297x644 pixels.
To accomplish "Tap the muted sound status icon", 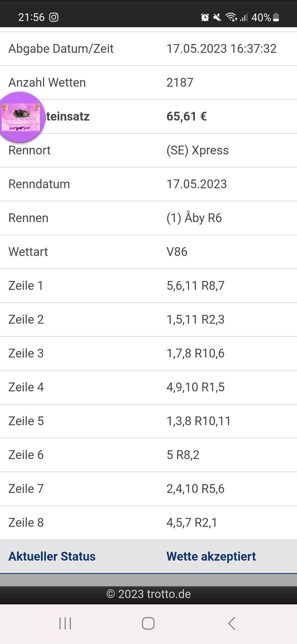I will (x=217, y=17).
